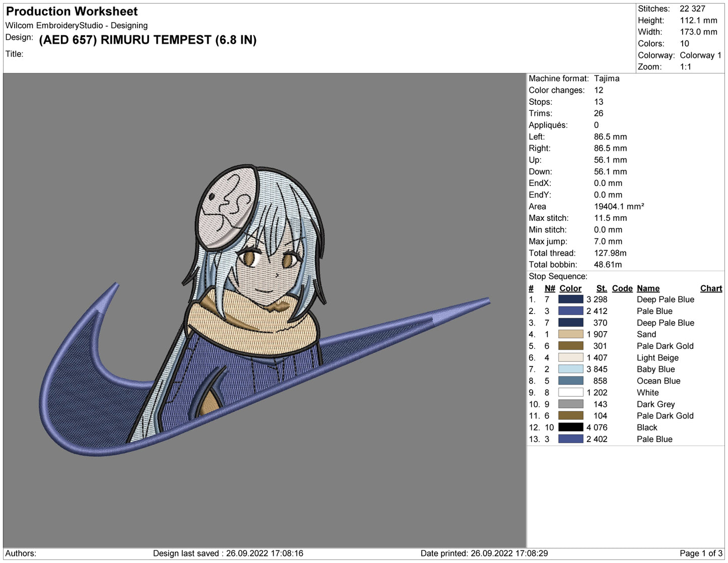Click the stitches value '22 327'
The height and width of the screenshot is (563, 728).
tap(692, 9)
